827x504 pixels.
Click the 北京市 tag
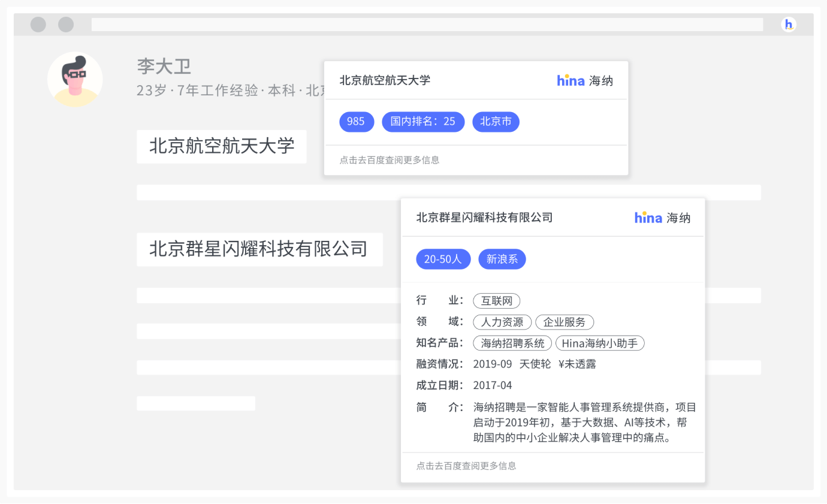point(496,122)
